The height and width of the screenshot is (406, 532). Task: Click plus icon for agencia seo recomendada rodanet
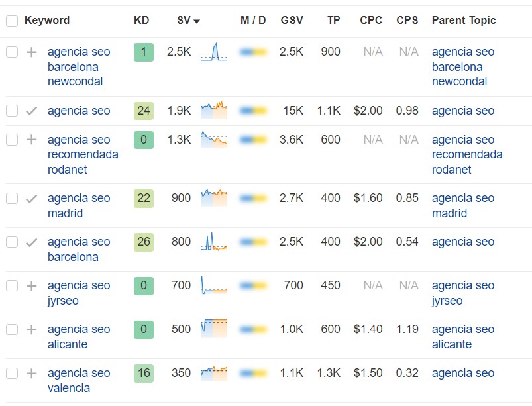32,140
